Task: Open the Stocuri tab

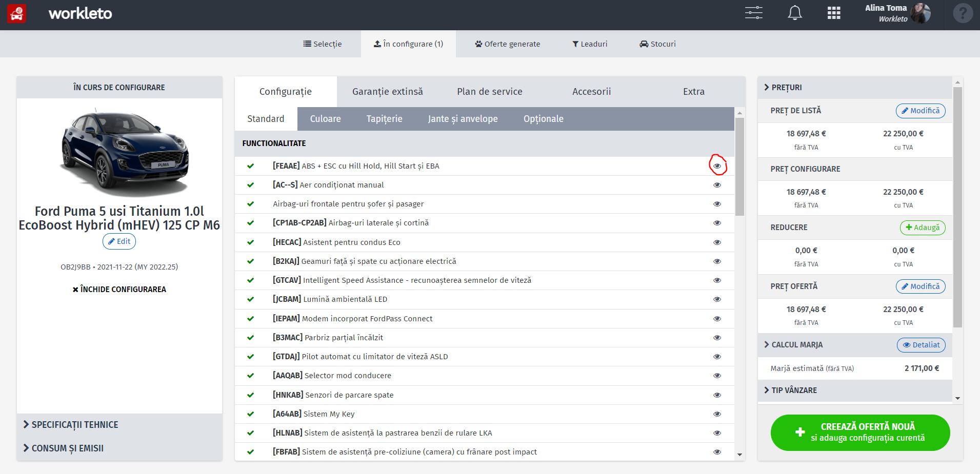Action: [x=657, y=44]
